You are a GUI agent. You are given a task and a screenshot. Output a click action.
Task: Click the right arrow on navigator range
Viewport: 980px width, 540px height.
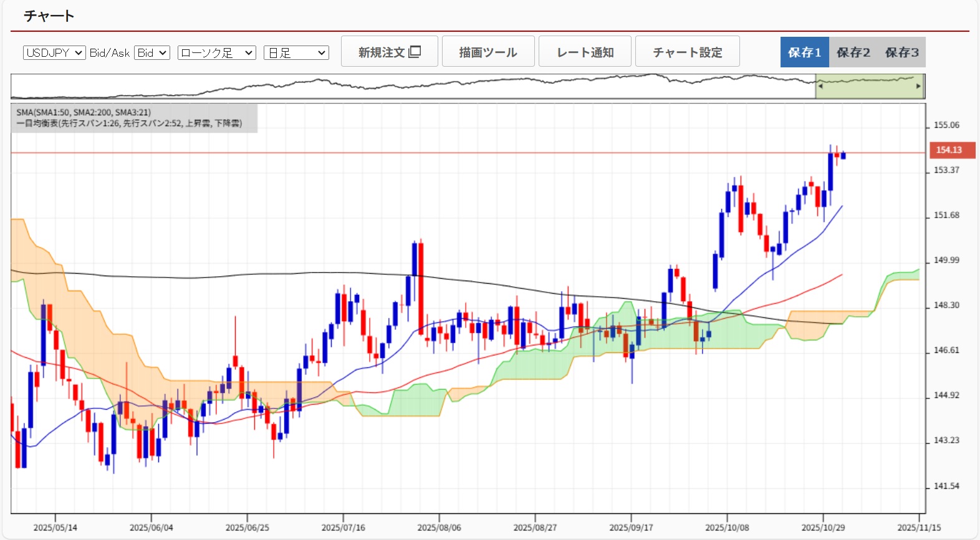918,86
